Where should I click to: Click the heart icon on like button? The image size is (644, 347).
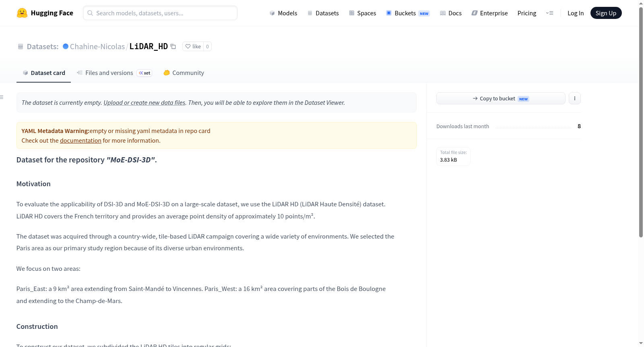[x=188, y=46]
